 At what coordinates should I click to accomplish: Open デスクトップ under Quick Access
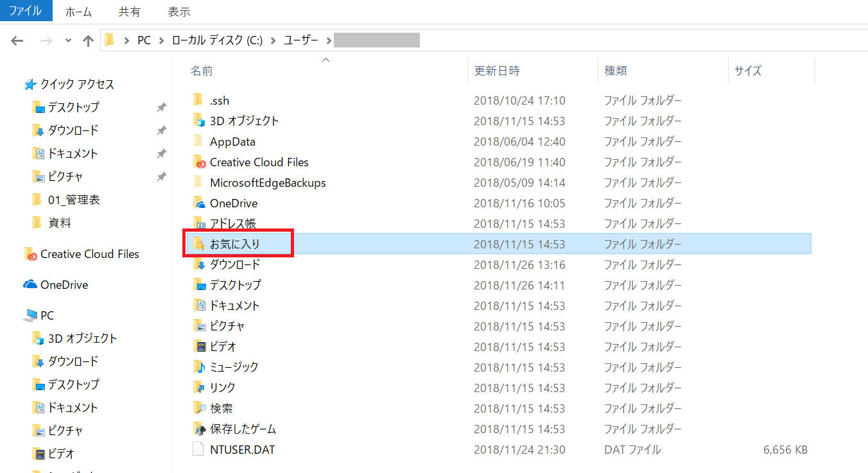point(73,107)
